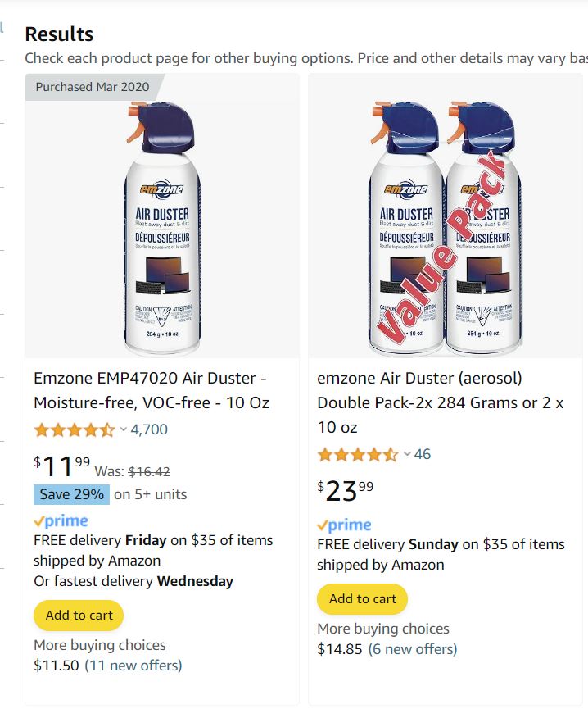Open the 46 reviews link
Viewport: 588px width, 718px height.
[x=423, y=454]
